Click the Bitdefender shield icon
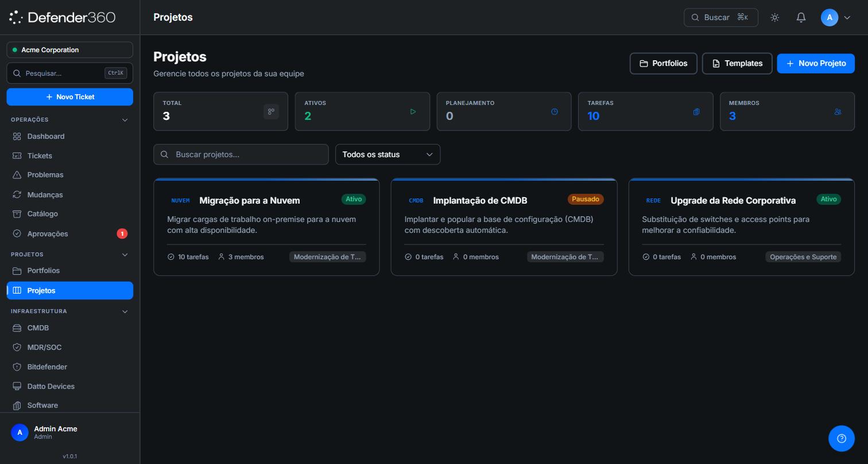This screenshot has height=464, width=868. click(x=17, y=367)
